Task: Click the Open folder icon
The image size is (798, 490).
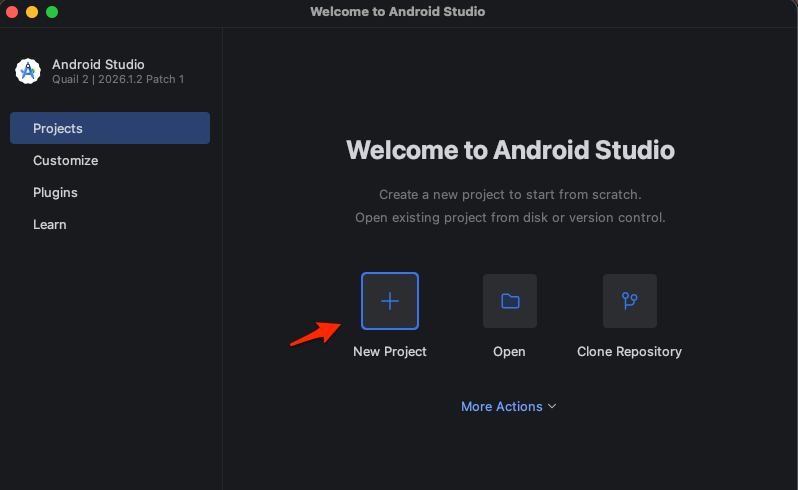Action: [510, 301]
